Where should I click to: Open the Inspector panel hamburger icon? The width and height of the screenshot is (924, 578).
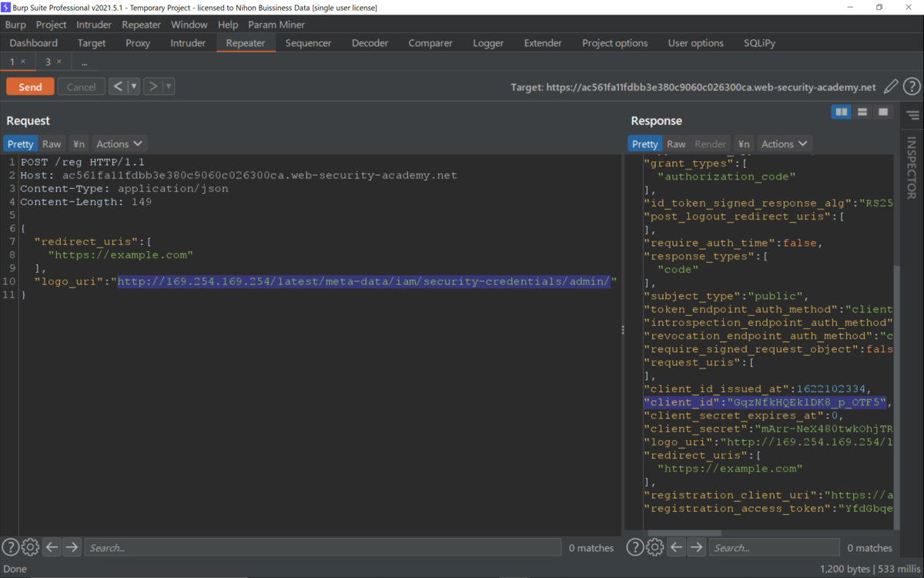coord(913,116)
